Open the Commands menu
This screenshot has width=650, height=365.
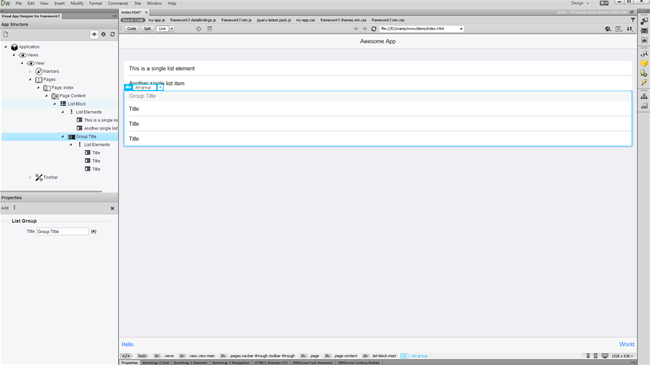point(118,3)
